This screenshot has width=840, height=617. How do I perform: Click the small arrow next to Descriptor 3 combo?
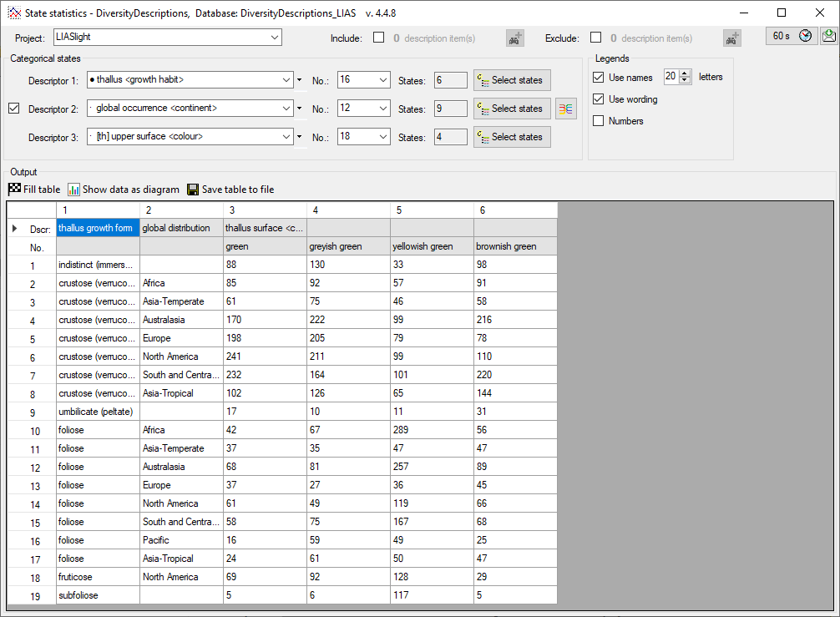(300, 137)
